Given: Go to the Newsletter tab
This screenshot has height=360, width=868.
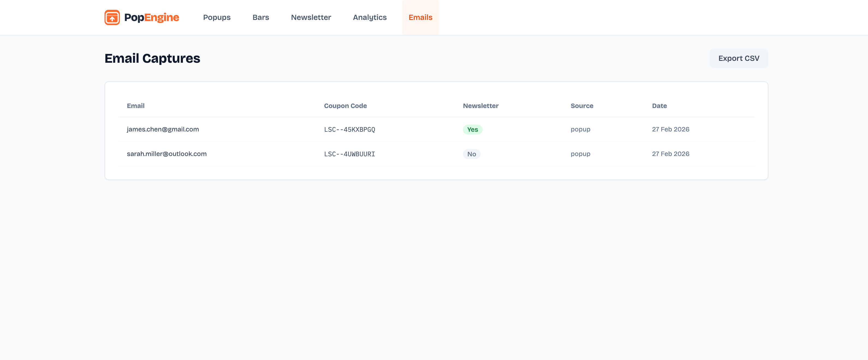Looking at the screenshot, I should 311,17.
